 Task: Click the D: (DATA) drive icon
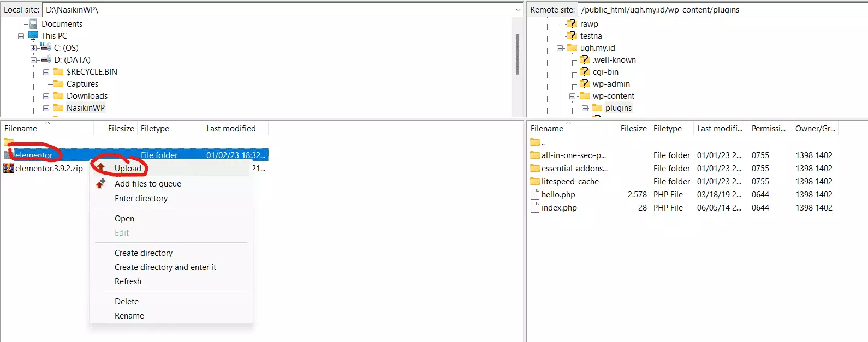[46, 59]
